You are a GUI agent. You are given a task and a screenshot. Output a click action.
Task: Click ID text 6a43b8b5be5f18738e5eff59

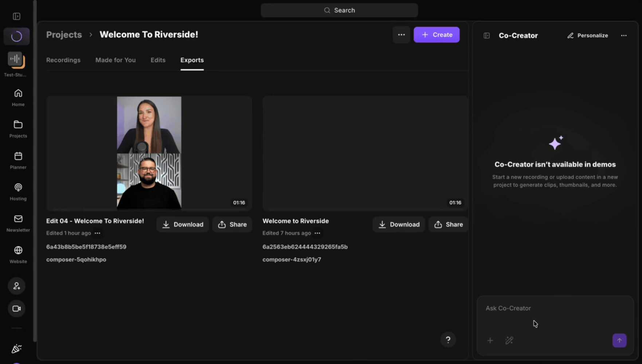click(x=86, y=247)
